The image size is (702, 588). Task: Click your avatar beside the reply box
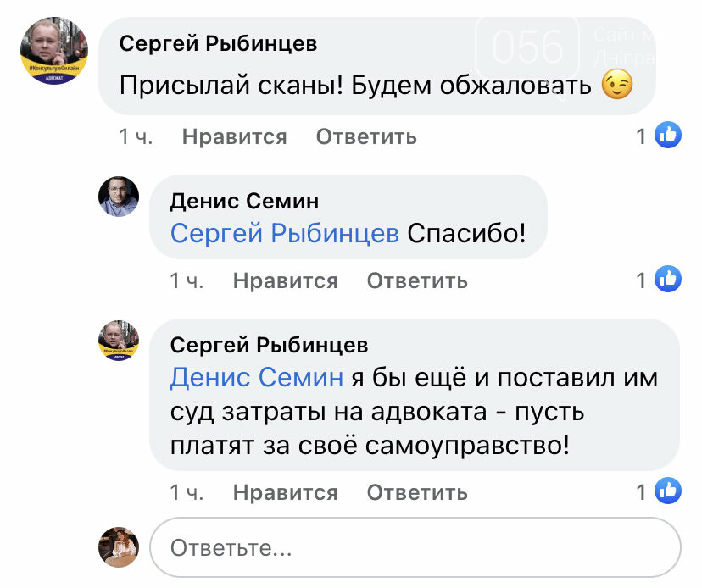click(x=119, y=546)
